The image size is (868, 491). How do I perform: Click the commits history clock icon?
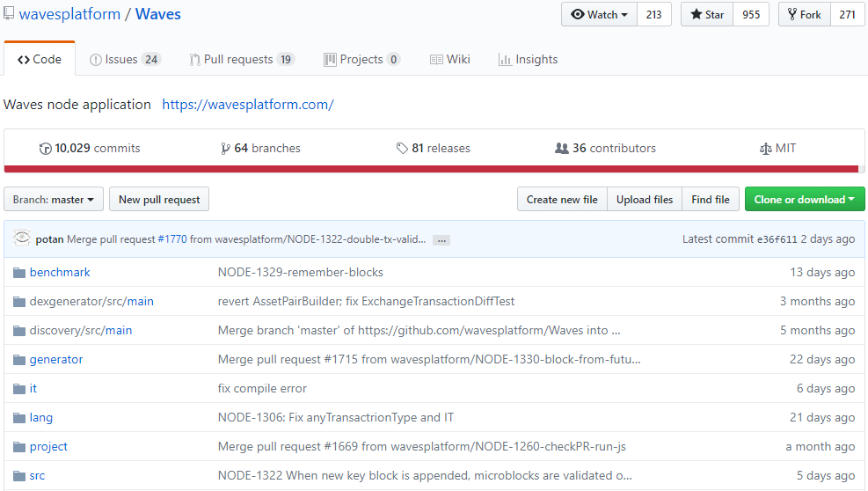(45, 149)
